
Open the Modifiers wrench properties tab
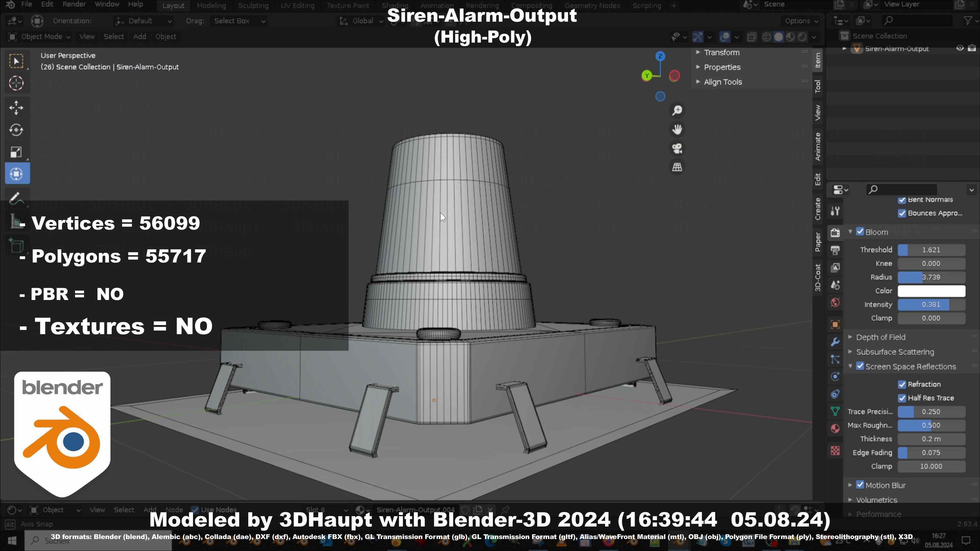point(835,342)
